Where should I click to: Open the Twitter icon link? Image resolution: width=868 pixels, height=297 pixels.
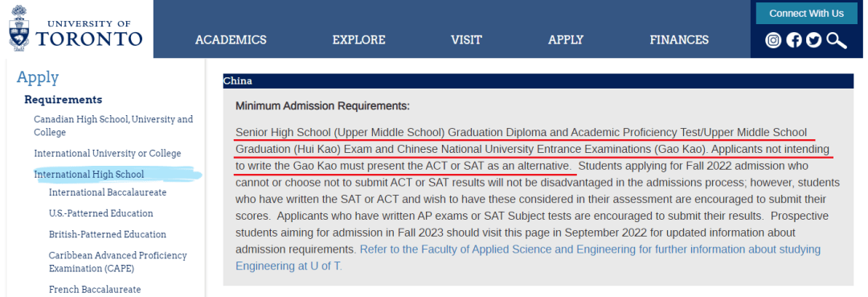pos(813,40)
